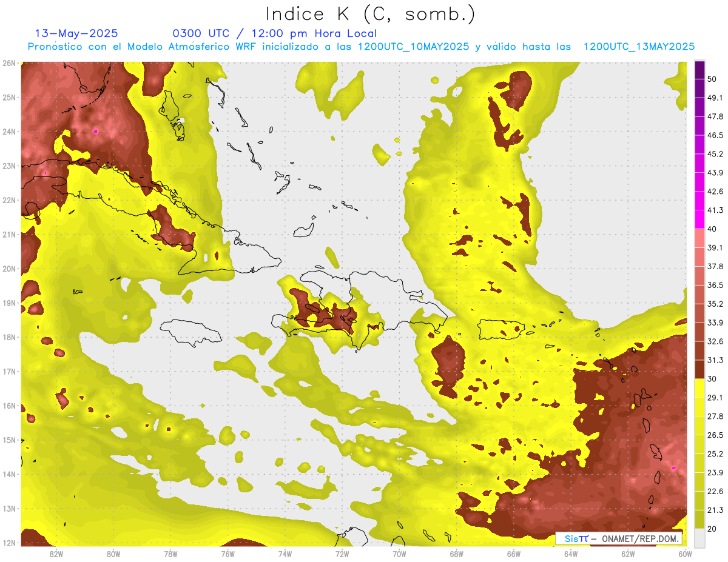Click the light grey bottom segment of the color scale
Image resolution: width=728 pixels, height=562 pixels.
(x=699, y=537)
